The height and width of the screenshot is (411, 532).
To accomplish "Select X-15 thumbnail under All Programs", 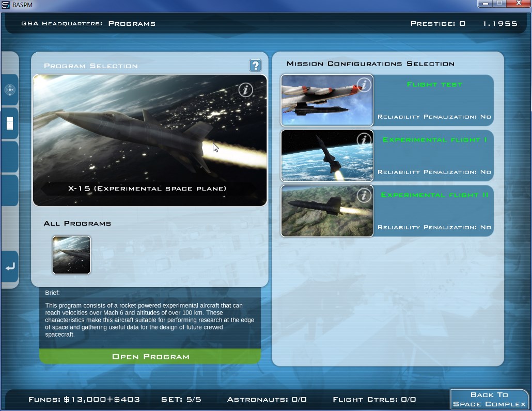I will (72, 255).
